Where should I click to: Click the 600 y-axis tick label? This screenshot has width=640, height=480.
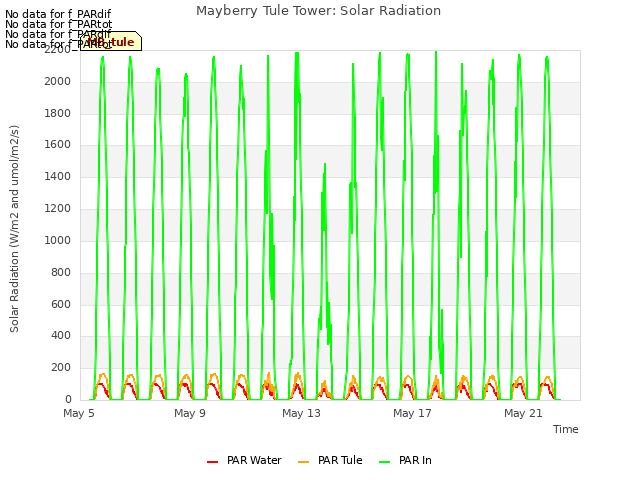(61, 304)
